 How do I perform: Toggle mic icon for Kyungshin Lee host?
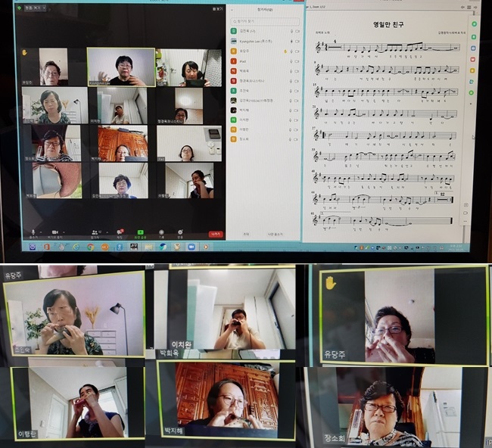[291, 41]
